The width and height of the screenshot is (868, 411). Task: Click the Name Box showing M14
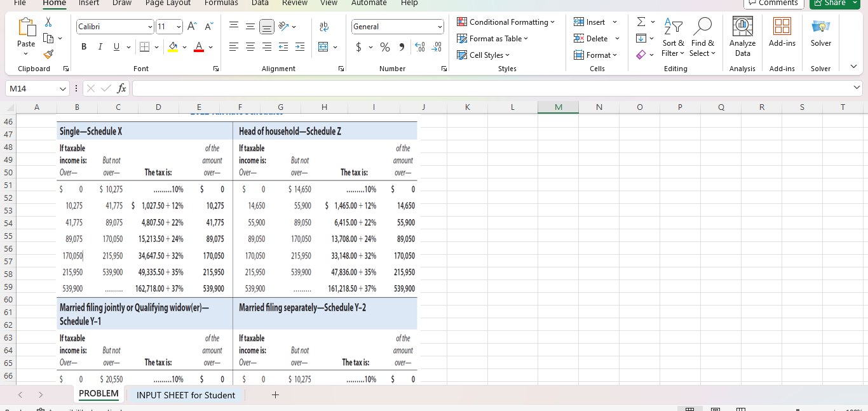click(x=36, y=88)
